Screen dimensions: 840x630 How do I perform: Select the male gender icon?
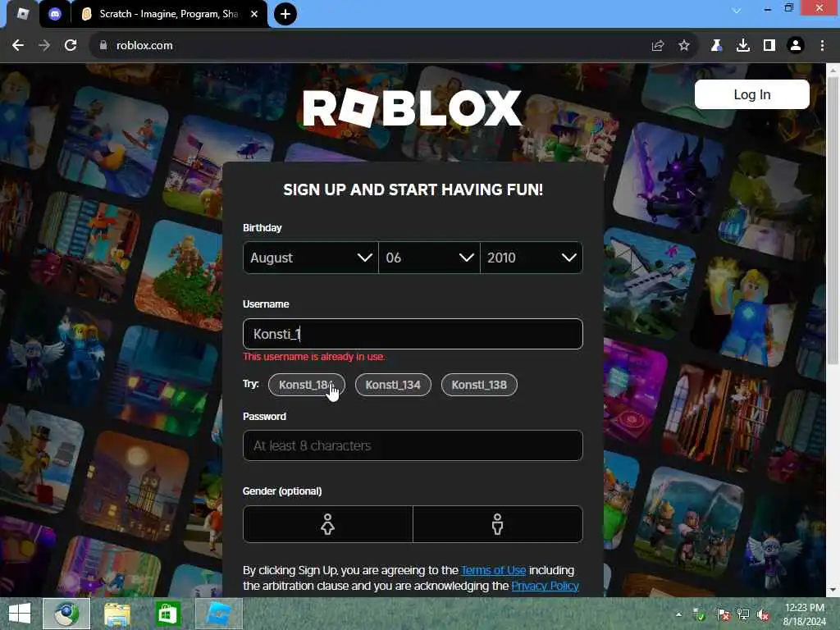(498, 524)
